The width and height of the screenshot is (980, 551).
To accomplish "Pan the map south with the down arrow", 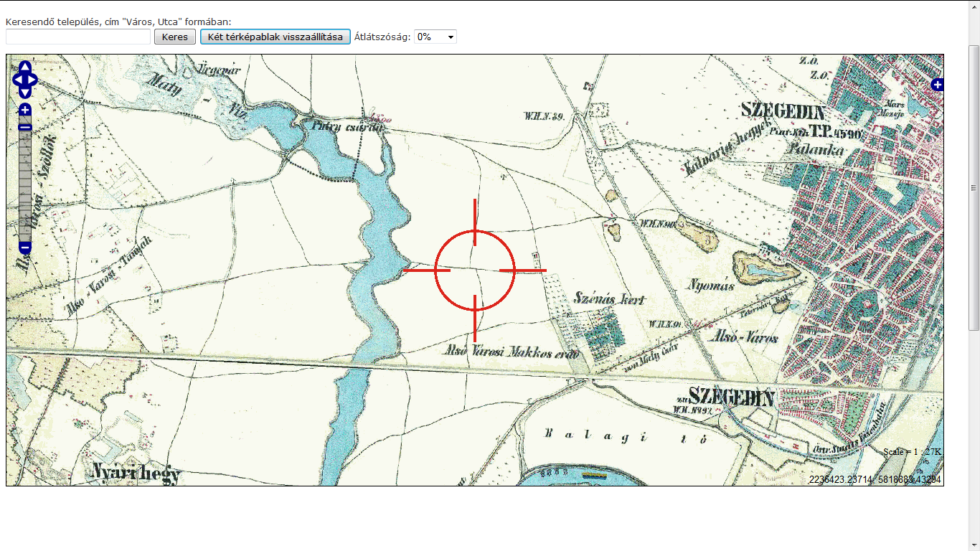I will [25, 92].
